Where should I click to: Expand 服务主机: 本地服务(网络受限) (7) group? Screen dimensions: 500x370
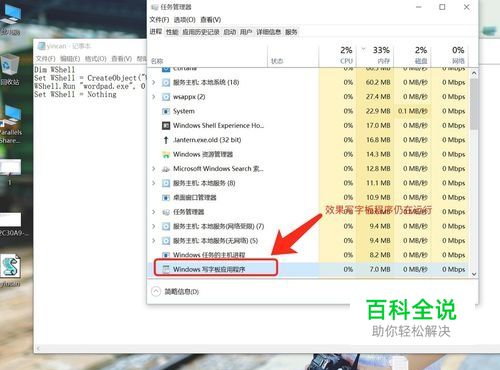click(154, 226)
